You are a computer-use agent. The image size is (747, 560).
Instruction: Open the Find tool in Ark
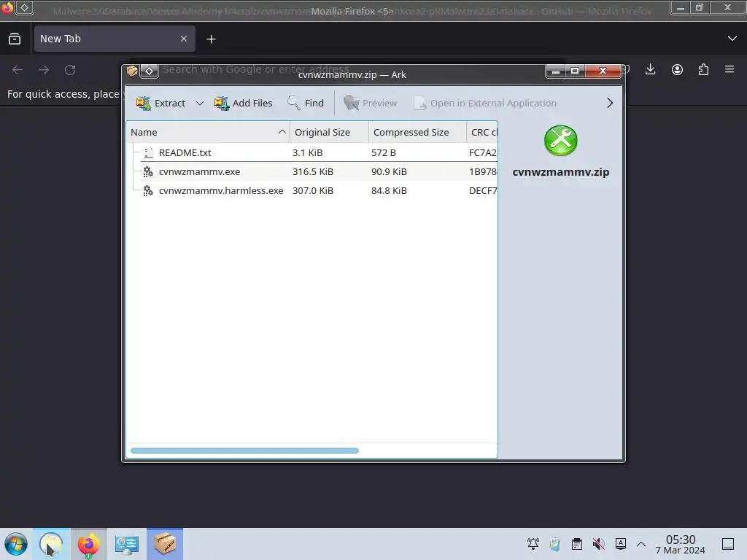[x=306, y=103]
